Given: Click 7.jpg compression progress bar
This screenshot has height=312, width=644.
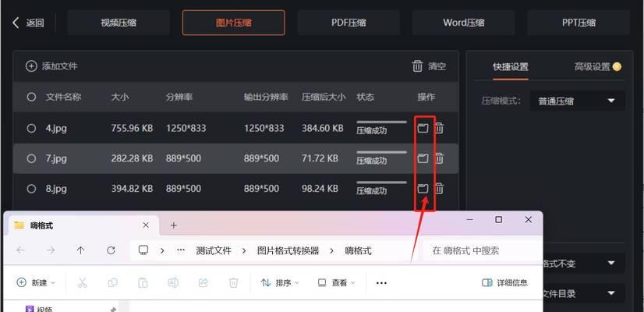Looking at the screenshot, I should (381, 152).
